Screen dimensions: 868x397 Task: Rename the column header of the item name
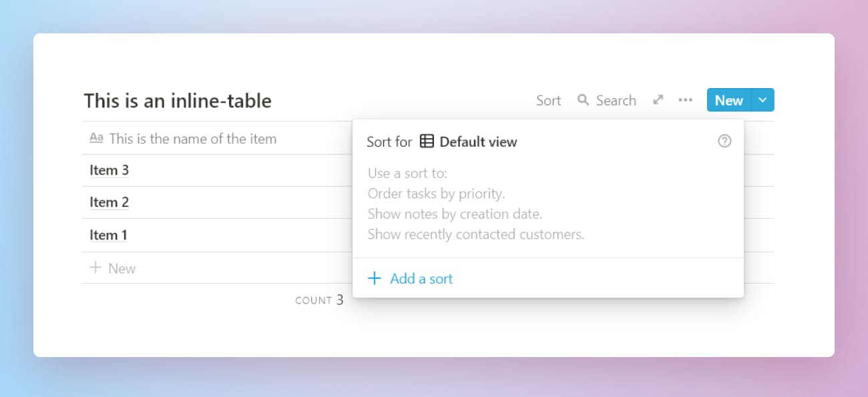click(193, 138)
